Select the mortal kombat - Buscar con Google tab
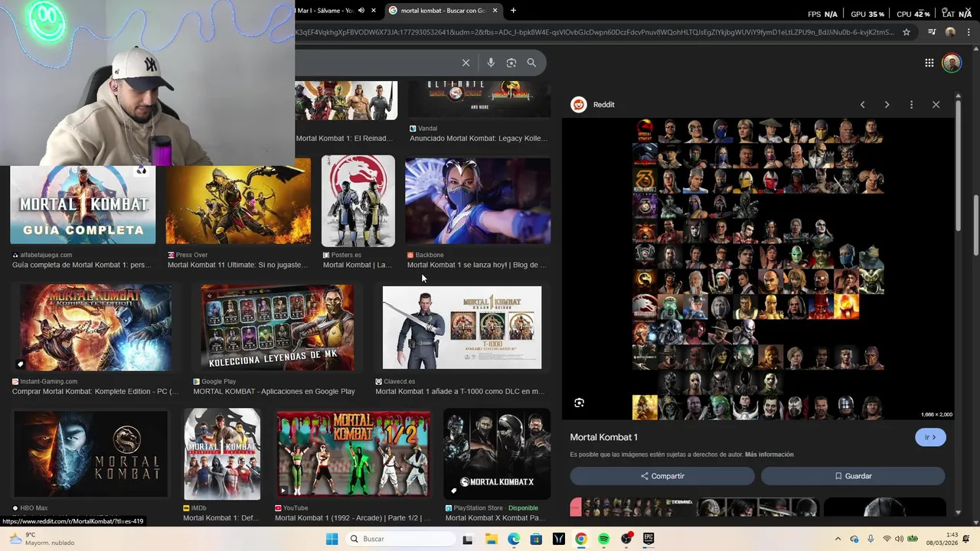The width and height of the screenshot is (980, 551). 443,11
